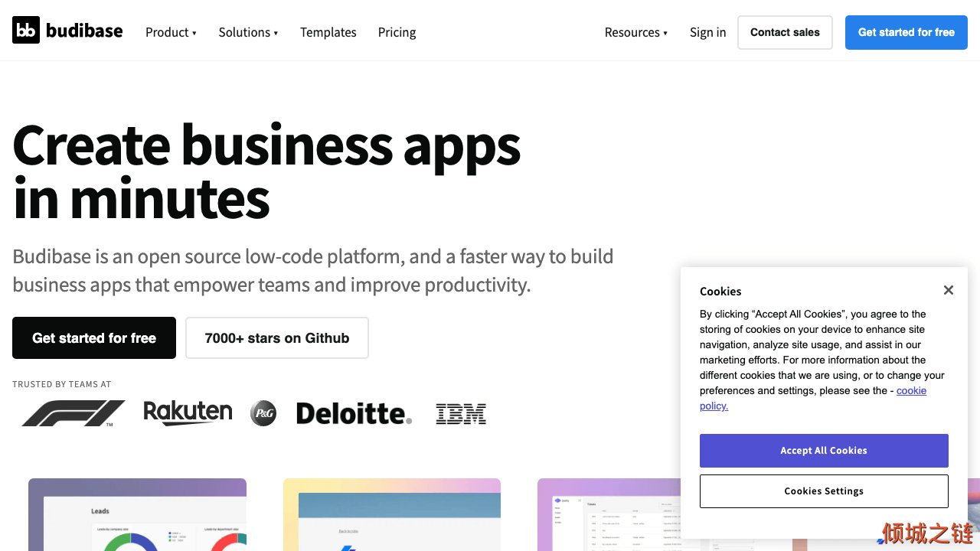
Task: Click the Sign in link
Action: point(707,32)
